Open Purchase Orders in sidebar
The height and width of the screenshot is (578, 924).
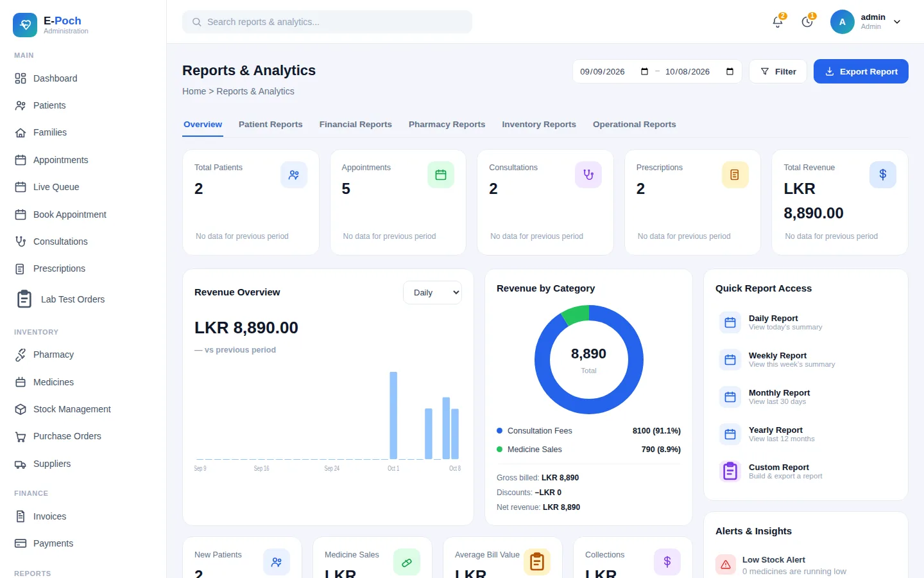83,436
